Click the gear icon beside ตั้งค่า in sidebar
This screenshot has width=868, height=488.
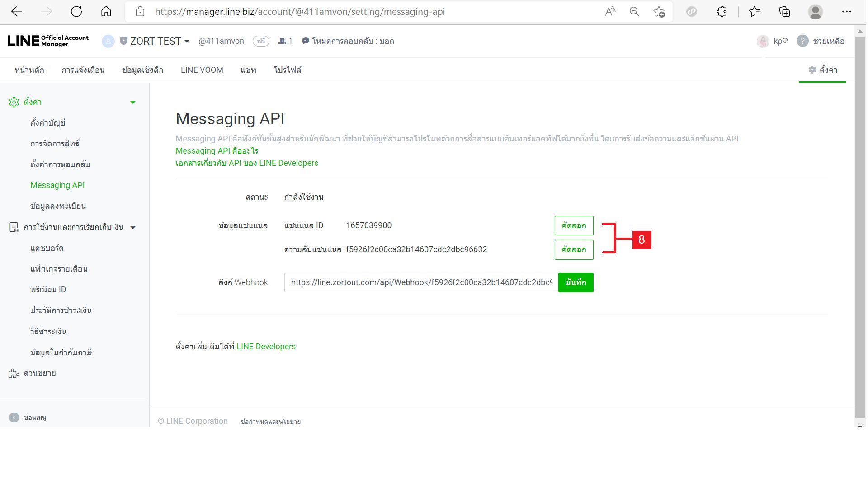pyautogui.click(x=14, y=102)
